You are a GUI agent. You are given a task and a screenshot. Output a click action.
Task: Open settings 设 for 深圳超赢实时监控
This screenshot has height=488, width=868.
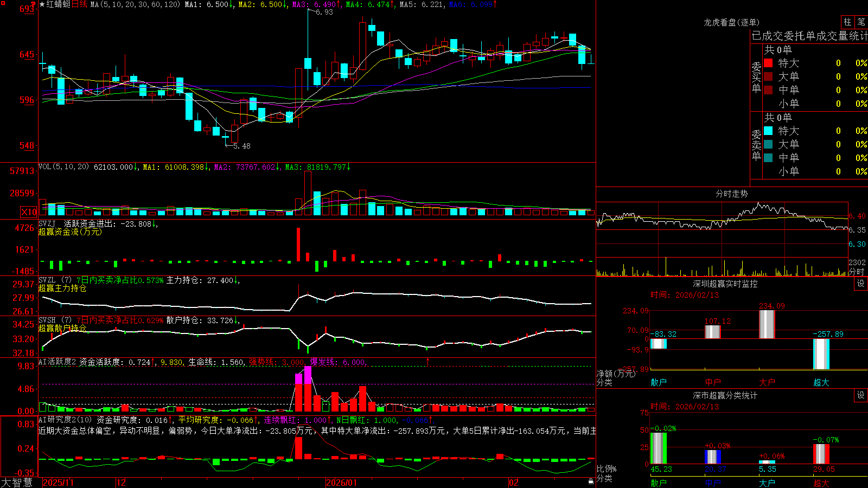(860, 284)
